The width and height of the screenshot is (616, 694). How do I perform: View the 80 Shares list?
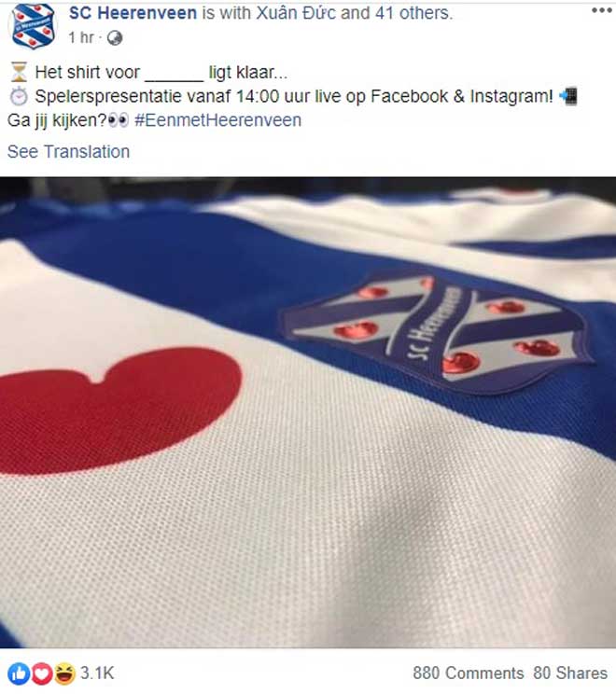(x=570, y=673)
